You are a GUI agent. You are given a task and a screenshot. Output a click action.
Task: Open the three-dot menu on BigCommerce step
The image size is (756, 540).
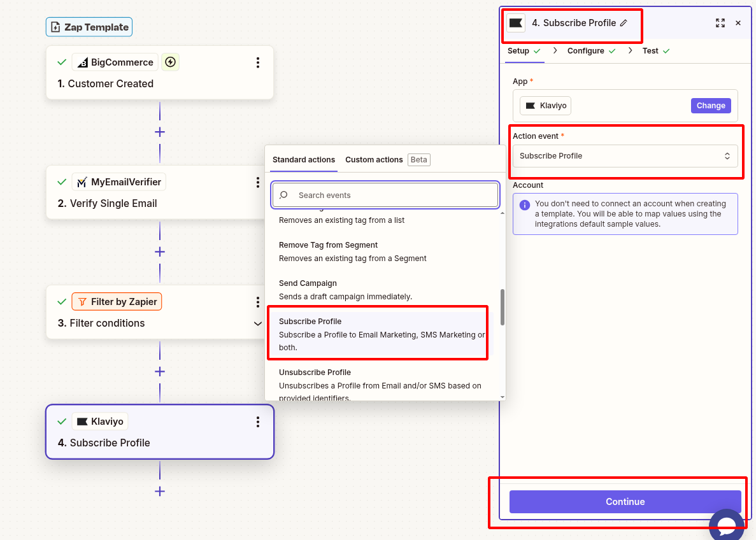point(258,62)
